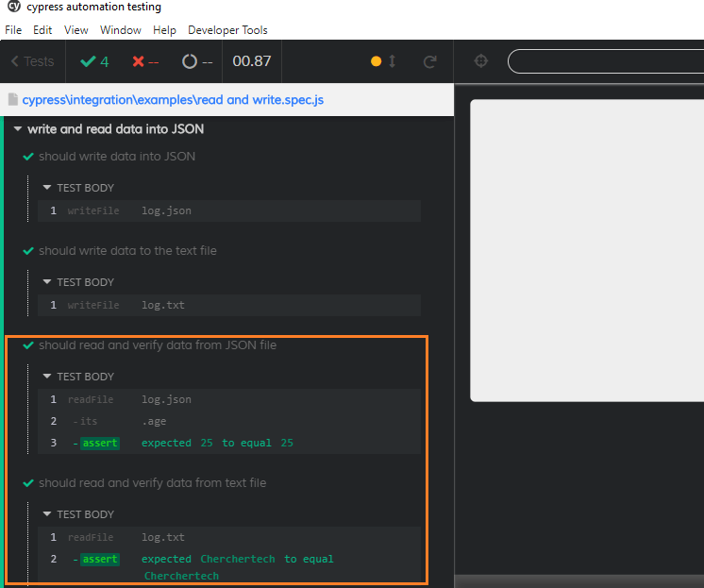The image size is (704, 588).
Task: Rerun all tests with the reload icon
Action: [x=429, y=61]
